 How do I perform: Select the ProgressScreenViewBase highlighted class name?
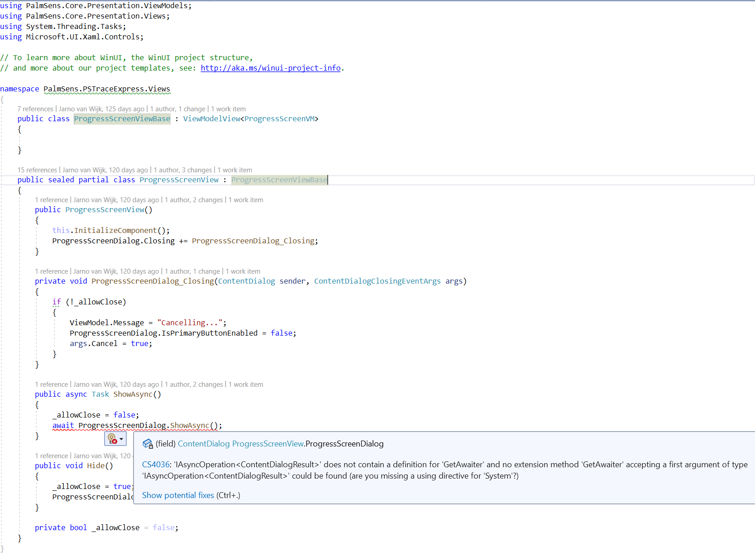[122, 119]
